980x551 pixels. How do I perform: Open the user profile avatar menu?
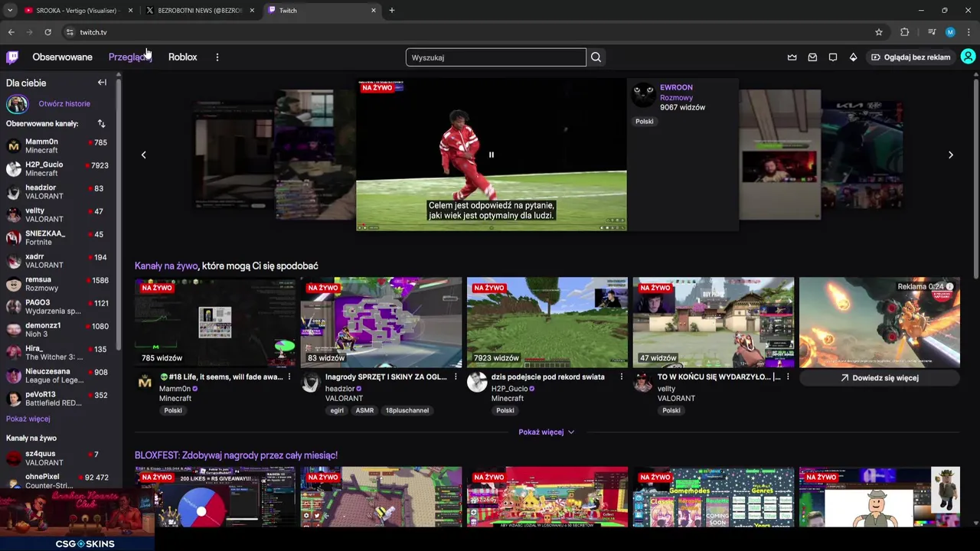click(968, 57)
